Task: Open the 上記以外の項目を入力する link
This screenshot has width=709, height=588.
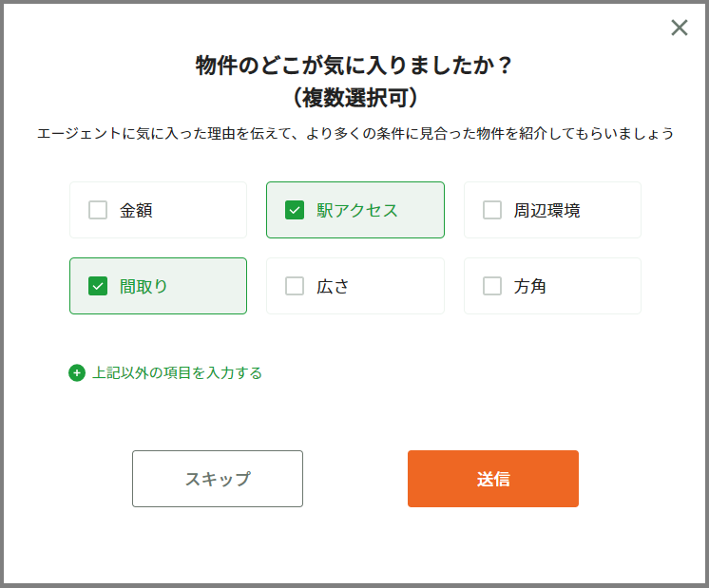Action: [177, 373]
